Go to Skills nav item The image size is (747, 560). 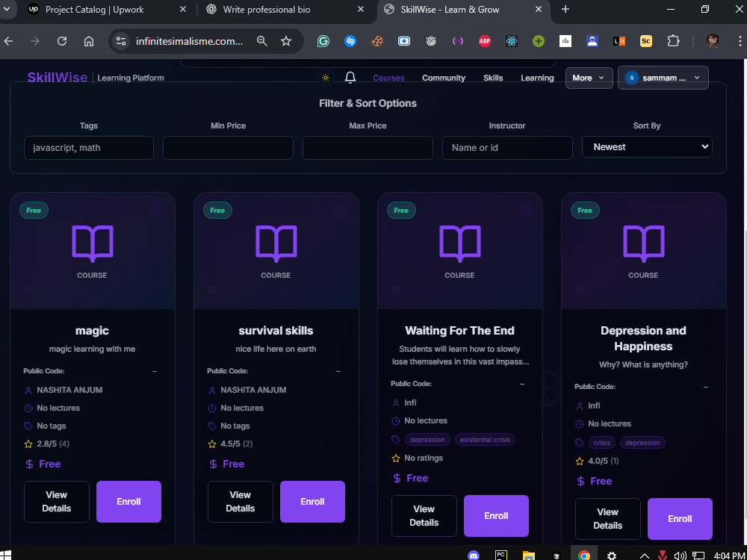[493, 78]
